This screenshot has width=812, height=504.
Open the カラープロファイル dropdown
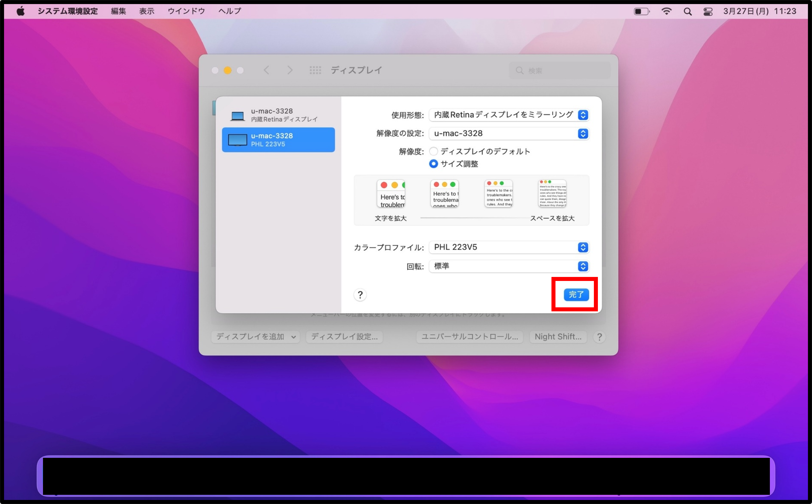[509, 247]
